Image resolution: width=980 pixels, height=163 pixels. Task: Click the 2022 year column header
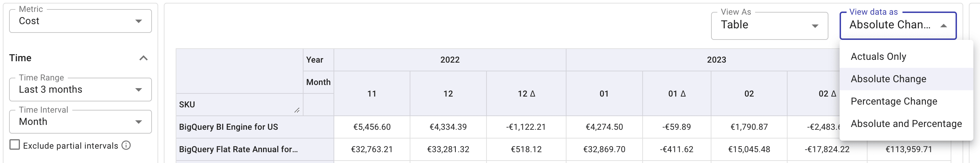pos(450,60)
